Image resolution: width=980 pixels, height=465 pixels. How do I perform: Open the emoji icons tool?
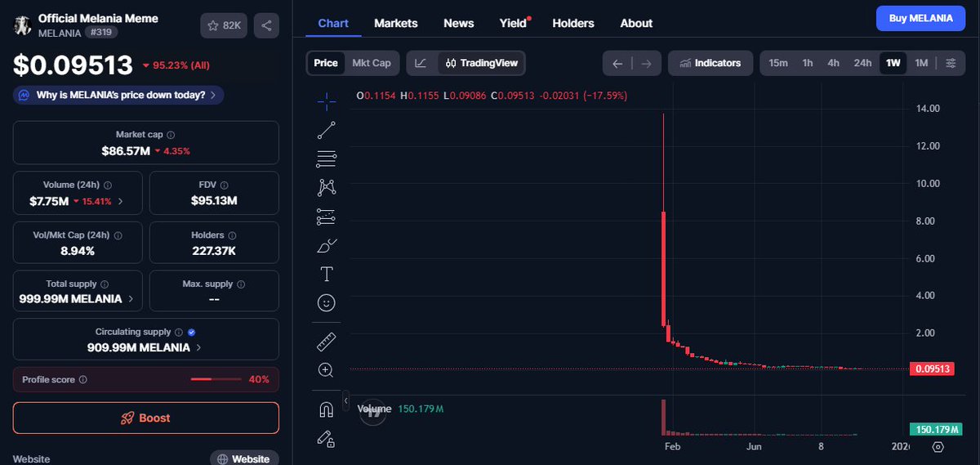click(x=326, y=303)
